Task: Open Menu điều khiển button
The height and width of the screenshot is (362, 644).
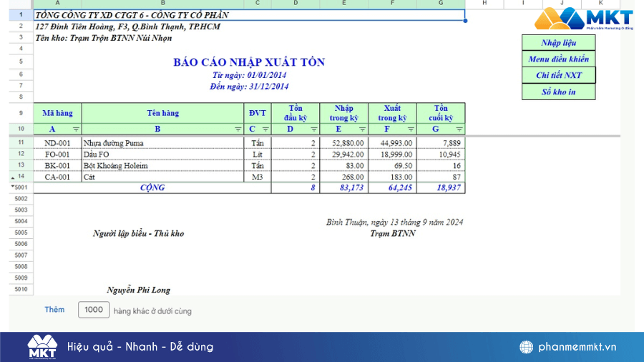Action: (x=559, y=59)
